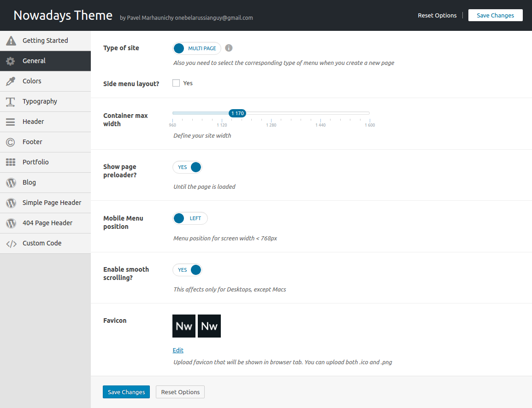Switch the Mobile Menu position toggle
The image size is (532, 408).
(190, 218)
